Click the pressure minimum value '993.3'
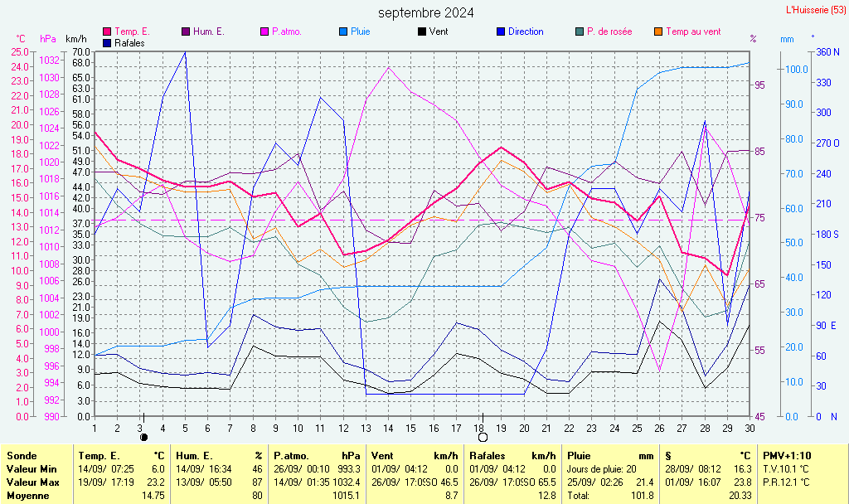Screen dimensions: 849x504 point(349,469)
